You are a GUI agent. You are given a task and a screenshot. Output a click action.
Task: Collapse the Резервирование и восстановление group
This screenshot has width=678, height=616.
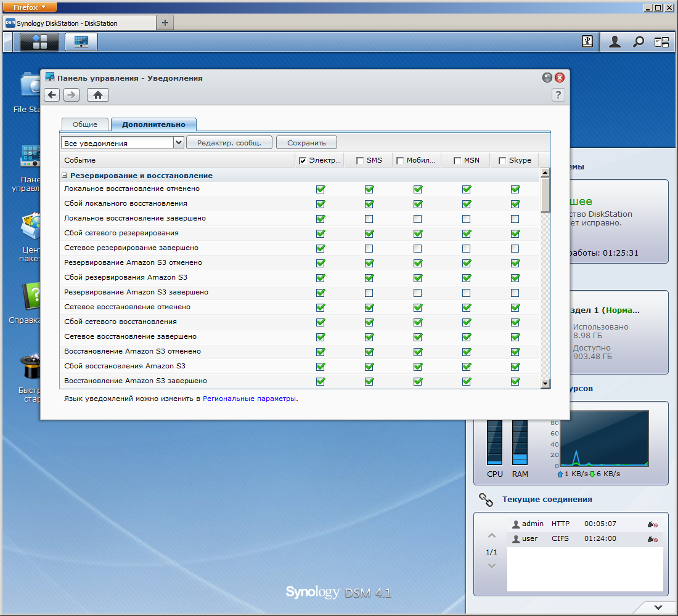click(65, 176)
